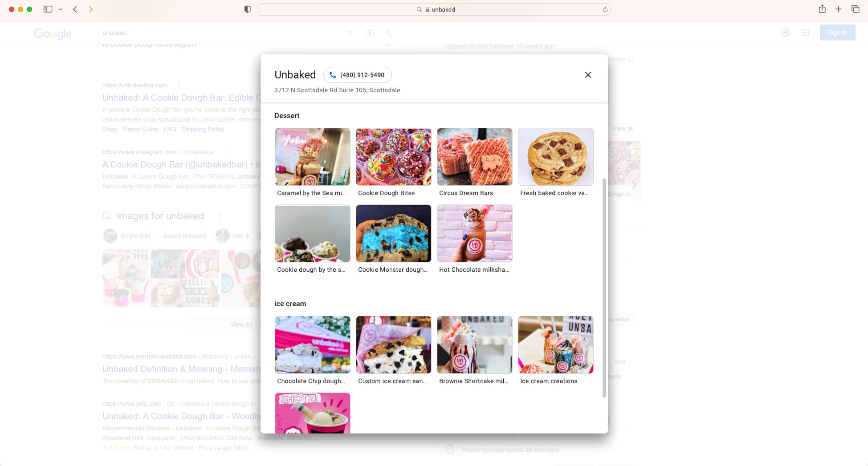The height and width of the screenshot is (466, 868).
Task: Open the Brownie Shortcake milkshake item
Action: [x=474, y=345]
